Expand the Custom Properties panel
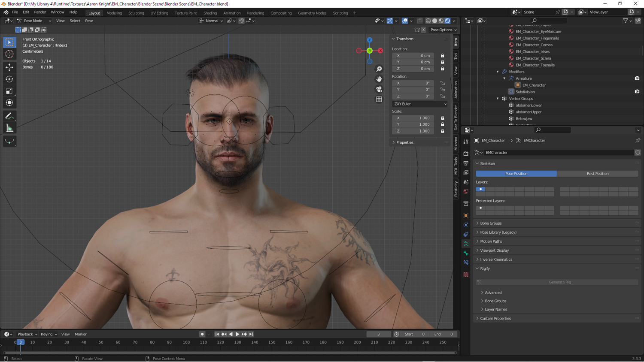The height and width of the screenshot is (362, 644). pyautogui.click(x=495, y=319)
